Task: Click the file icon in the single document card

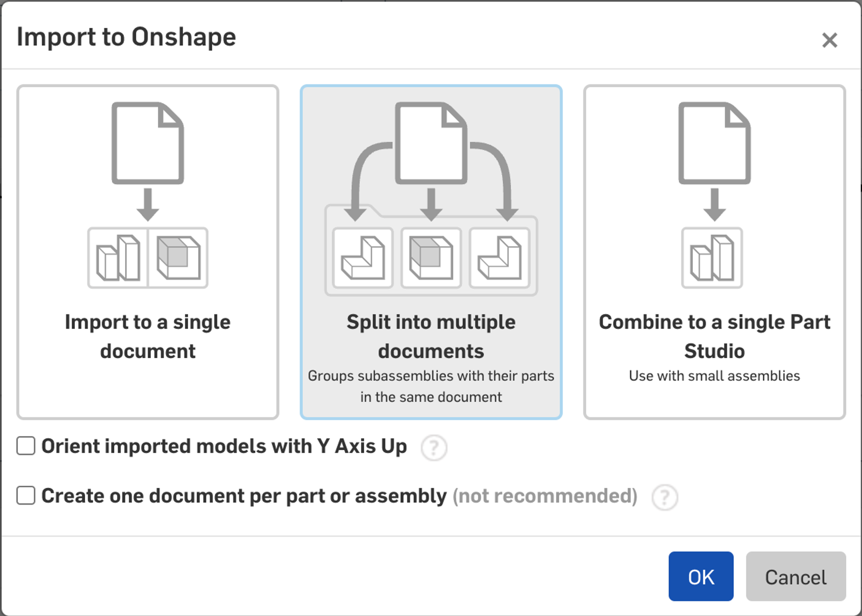Action: click(x=148, y=143)
